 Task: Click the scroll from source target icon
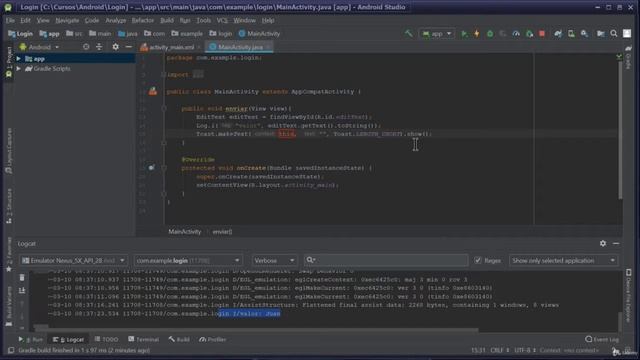86,47
